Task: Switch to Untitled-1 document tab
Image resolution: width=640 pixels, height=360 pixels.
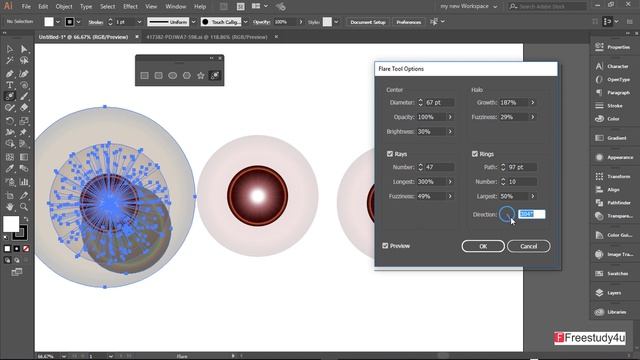Action: 83,37
